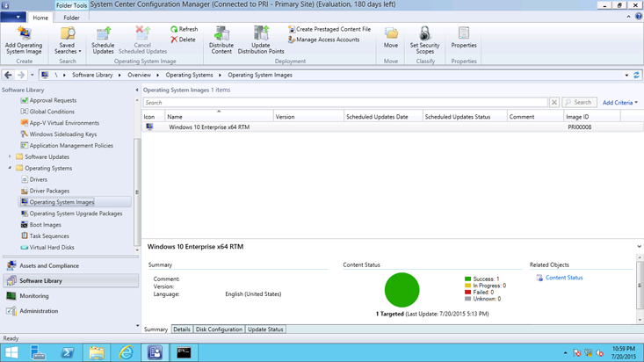Click Set Security Scopes icon
The image size is (644, 362).
coord(424,39)
